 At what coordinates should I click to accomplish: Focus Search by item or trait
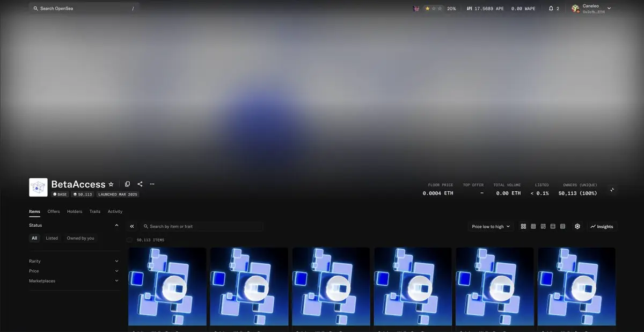[201, 226]
